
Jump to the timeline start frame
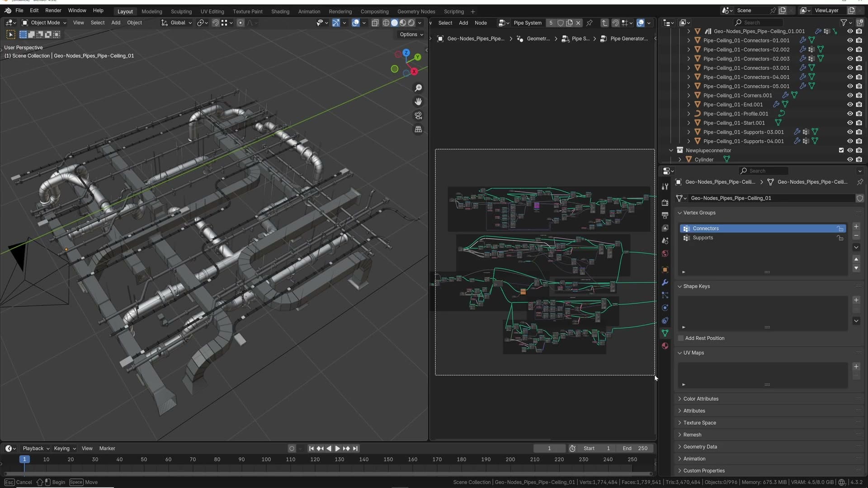point(311,448)
